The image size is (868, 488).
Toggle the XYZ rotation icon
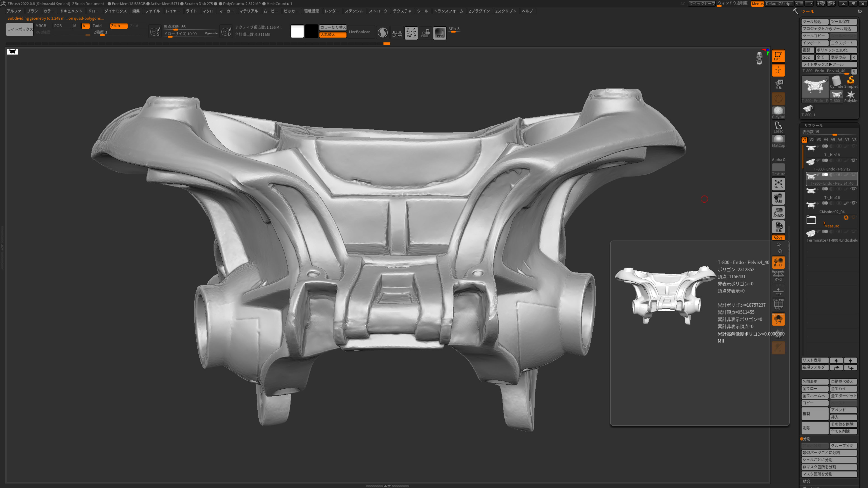778,238
